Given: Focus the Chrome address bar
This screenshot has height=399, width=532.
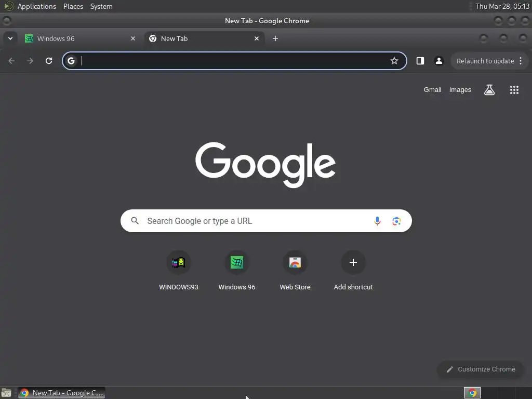Looking at the screenshot, I should pyautogui.click(x=234, y=61).
